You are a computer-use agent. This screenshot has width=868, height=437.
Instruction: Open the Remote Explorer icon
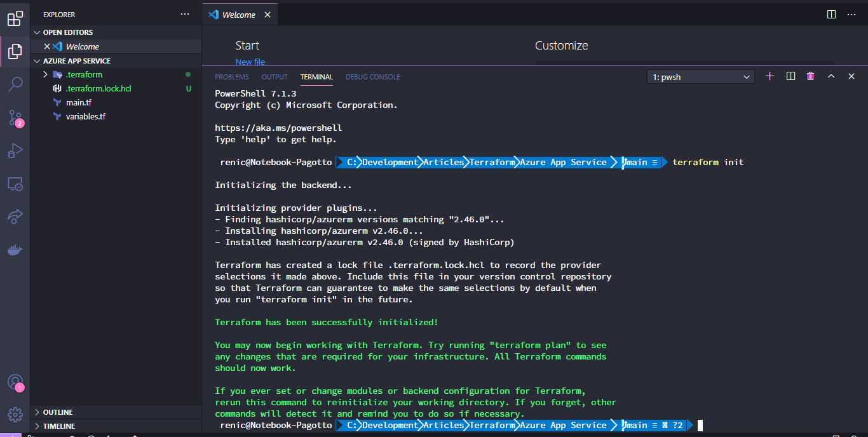pos(15,184)
